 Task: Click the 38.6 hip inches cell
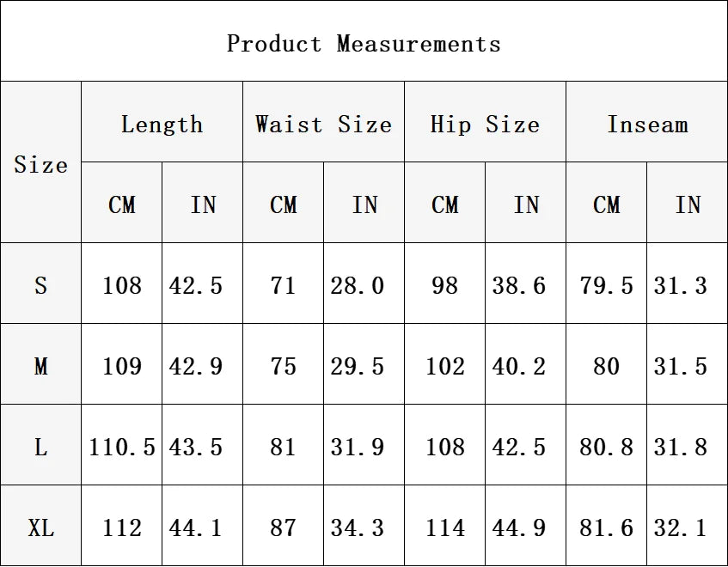(x=525, y=283)
